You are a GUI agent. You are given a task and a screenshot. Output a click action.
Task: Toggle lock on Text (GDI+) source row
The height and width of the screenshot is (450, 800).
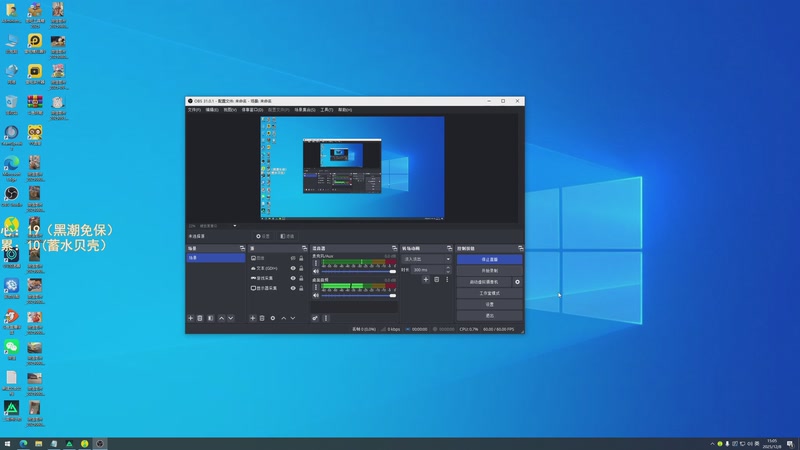[301, 268]
